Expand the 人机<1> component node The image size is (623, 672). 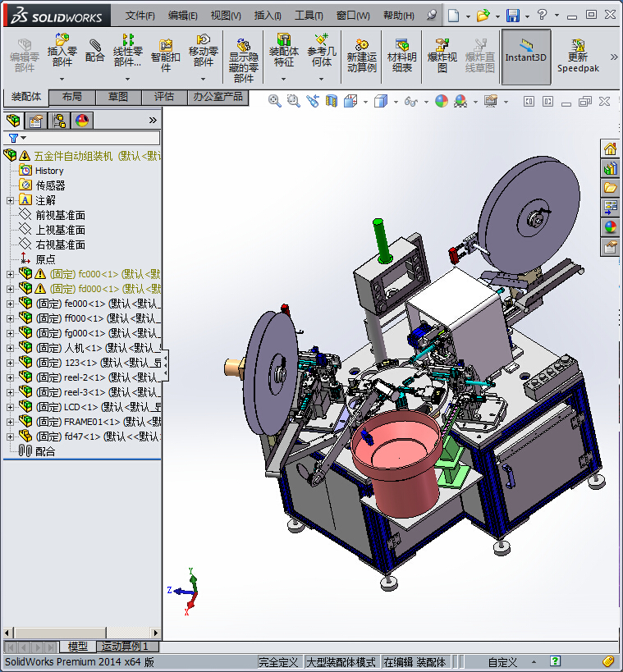click(11, 348)
